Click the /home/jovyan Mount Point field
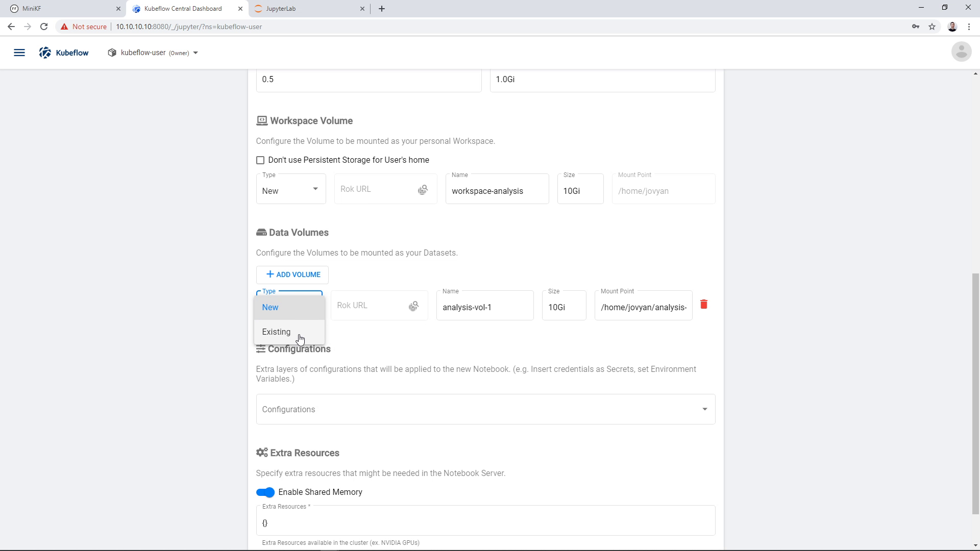Screen dimensions: 980x551 pyautogui.click(x=664, y=190)
